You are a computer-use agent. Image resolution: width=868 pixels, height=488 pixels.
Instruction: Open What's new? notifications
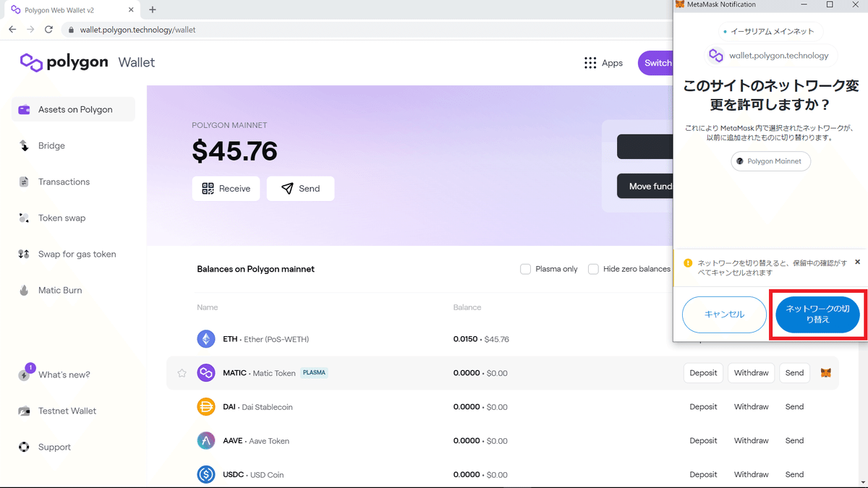64,374
